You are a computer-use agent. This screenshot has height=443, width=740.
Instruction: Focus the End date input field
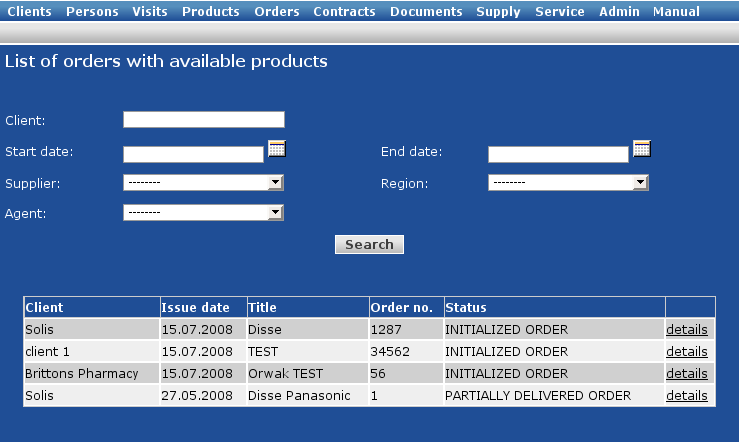point(558,154)
